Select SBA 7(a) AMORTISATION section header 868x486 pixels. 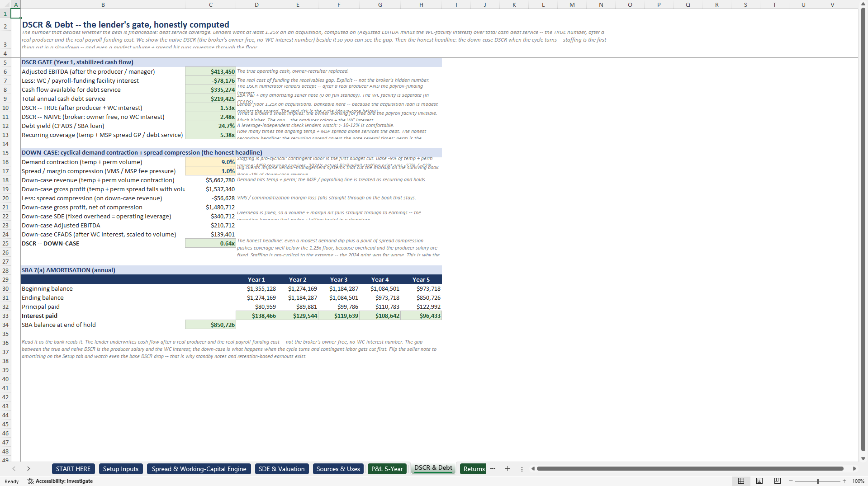[231, 270]
